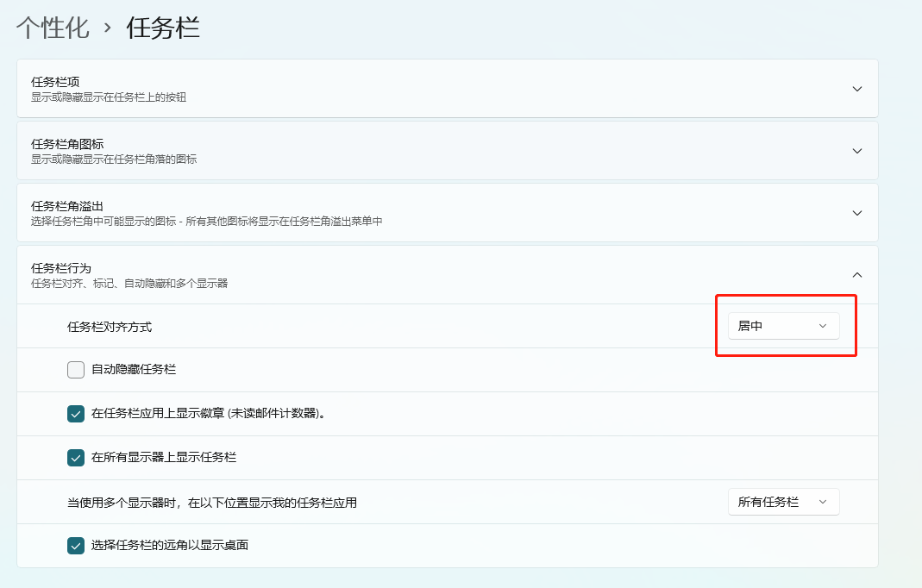Open the 所有任务栏 multi-display dropdown

pyautogui.click(x=783, y=502)
